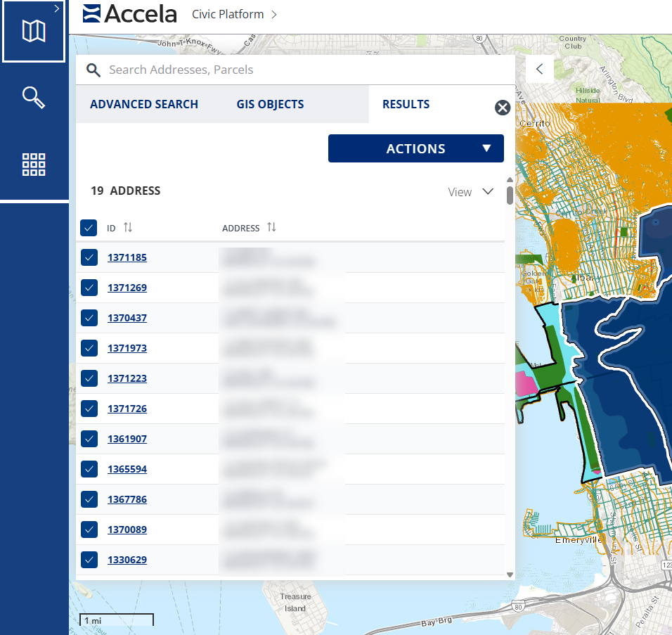Open address record link 1370437

coord(127,318)
